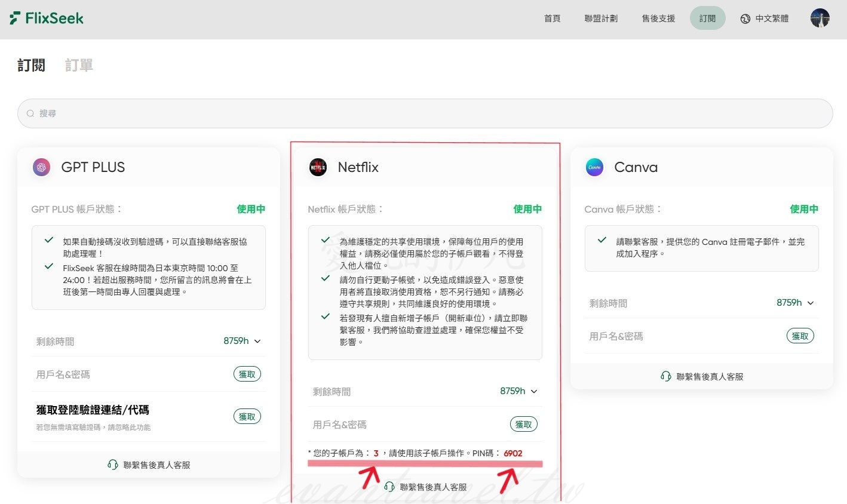Click Netflix 使用中 status text

coord(527,209)
